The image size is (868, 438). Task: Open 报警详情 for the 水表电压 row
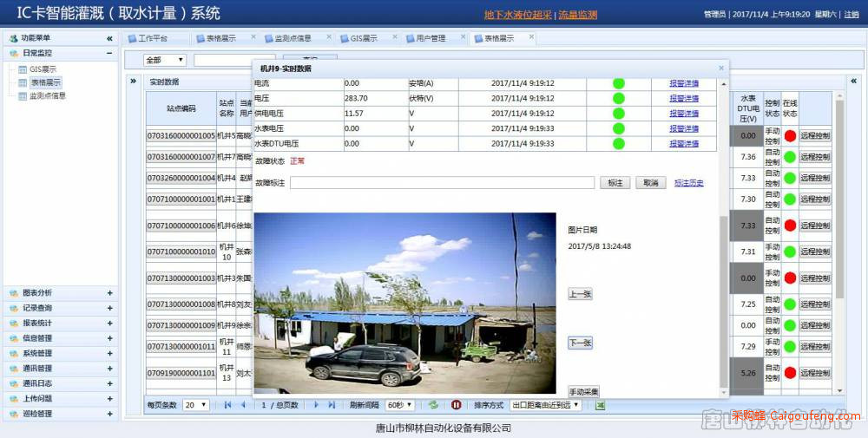[684, 128]
